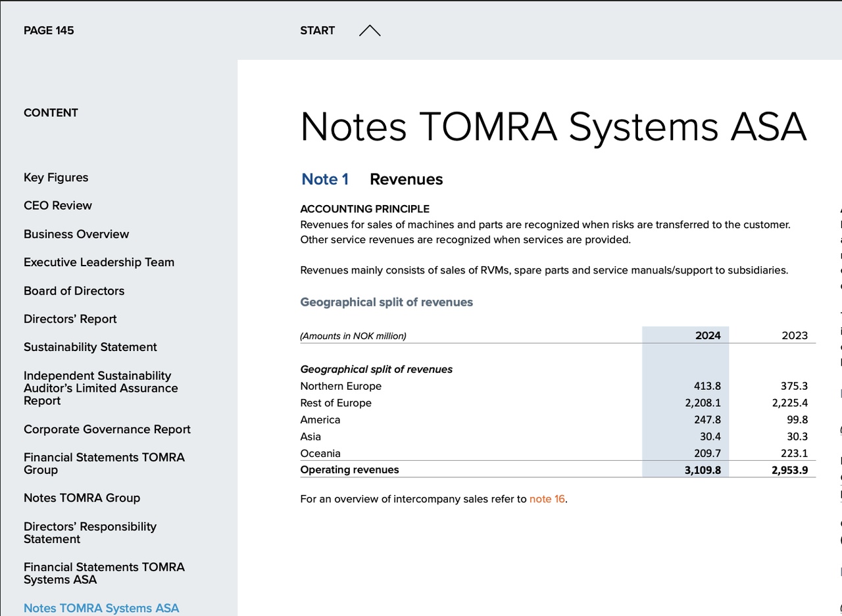The width and height of the screenshot is (842, 616).
Task: Click the 99.8 America 2023 value
Action: click(797, 420)
